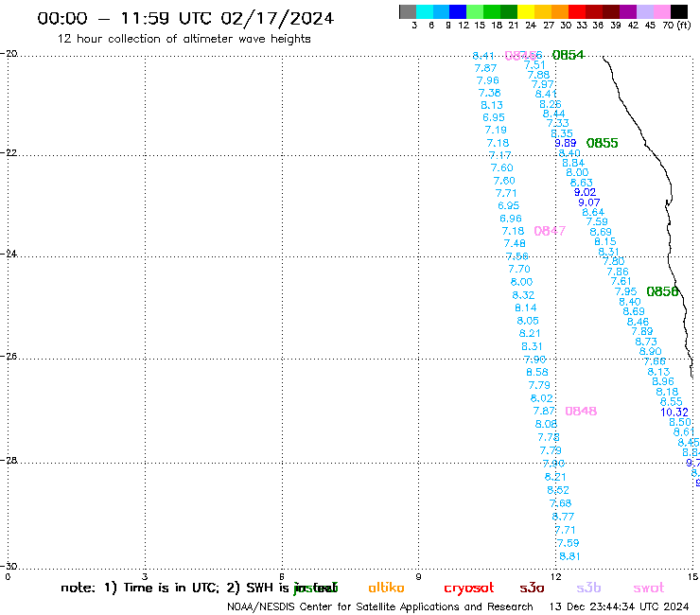Click the date range title text
This screenshot has width=700, height=615.
point(185,18)
